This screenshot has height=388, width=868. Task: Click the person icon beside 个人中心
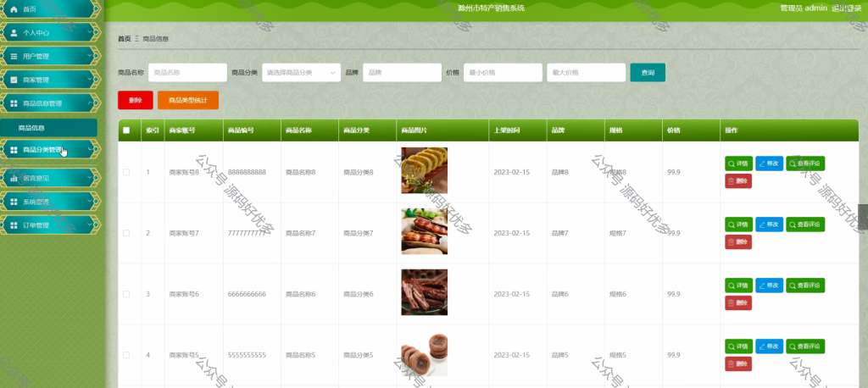click(x=14, y=33)
